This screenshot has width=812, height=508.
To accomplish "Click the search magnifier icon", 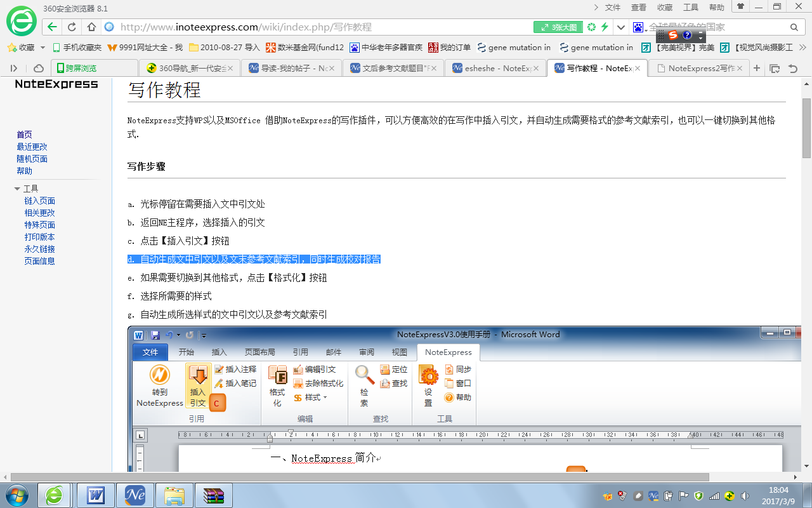I will pos(794,27).
